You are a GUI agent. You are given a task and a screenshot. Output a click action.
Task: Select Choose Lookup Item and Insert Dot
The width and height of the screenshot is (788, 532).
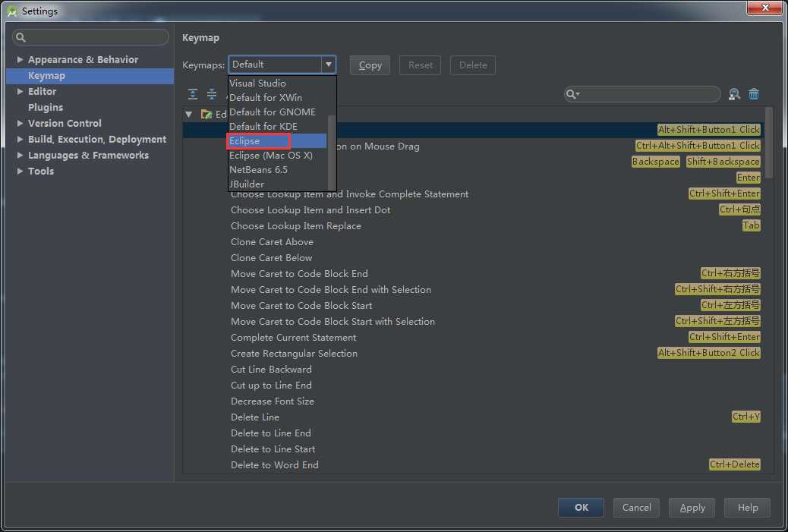click(x=310, y=210)
